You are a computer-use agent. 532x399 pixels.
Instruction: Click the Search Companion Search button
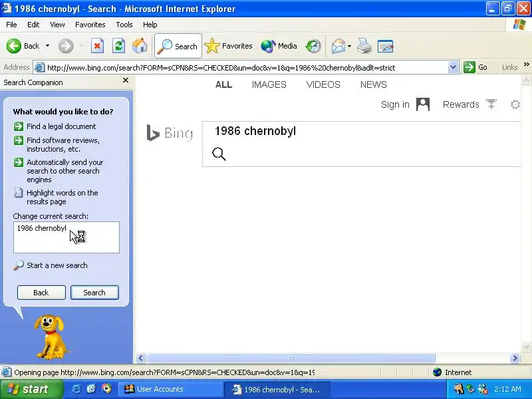(94, 293)
